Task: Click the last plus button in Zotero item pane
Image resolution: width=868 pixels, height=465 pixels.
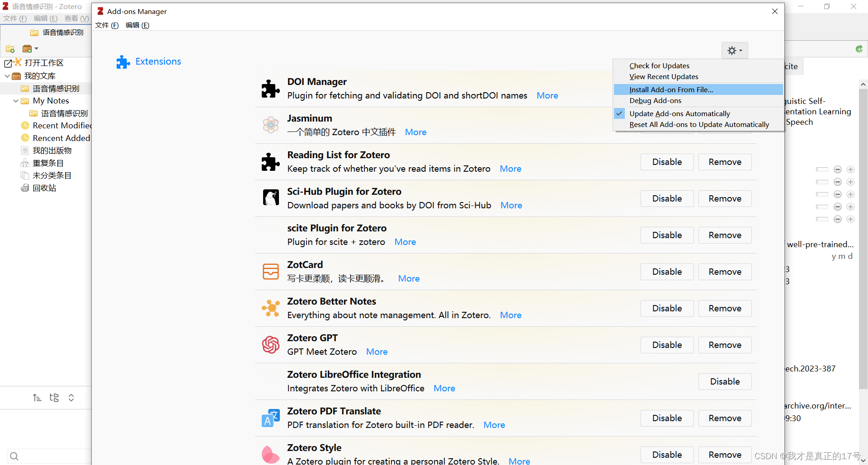Action: pyautogui.click(x=850, y=219)
